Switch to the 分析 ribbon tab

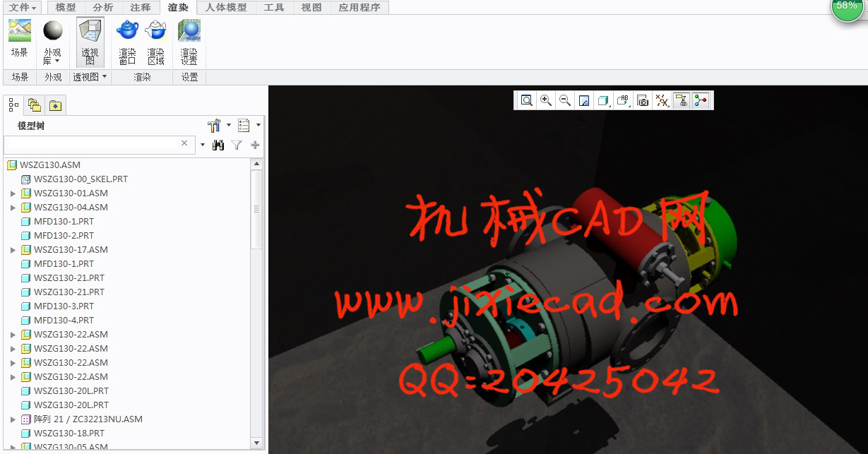(103, 8)
